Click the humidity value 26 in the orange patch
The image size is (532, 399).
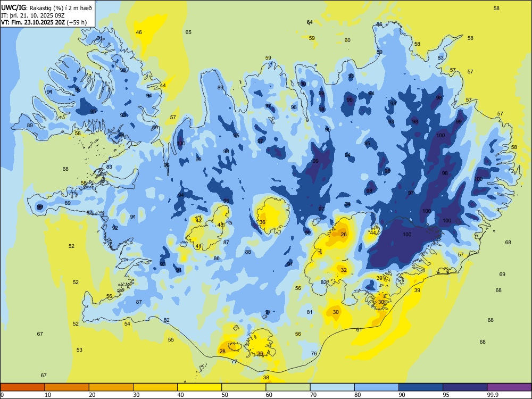point(344,235)
